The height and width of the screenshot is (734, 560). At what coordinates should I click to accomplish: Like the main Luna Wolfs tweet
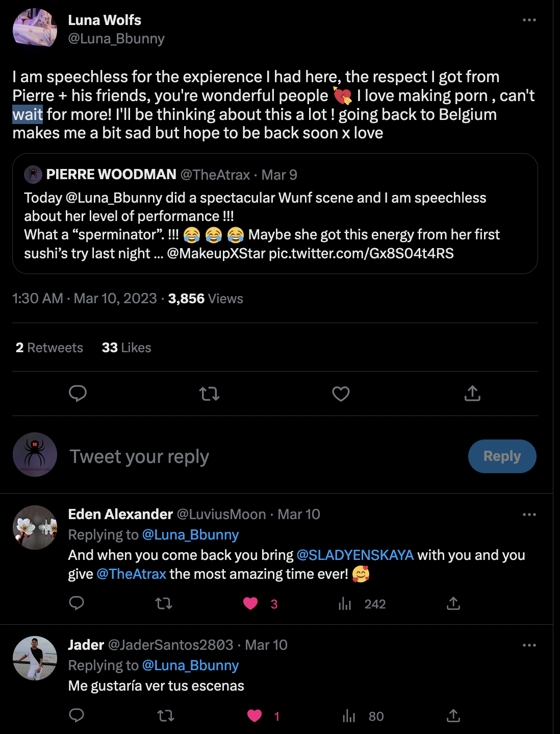(x=341, y=394)
